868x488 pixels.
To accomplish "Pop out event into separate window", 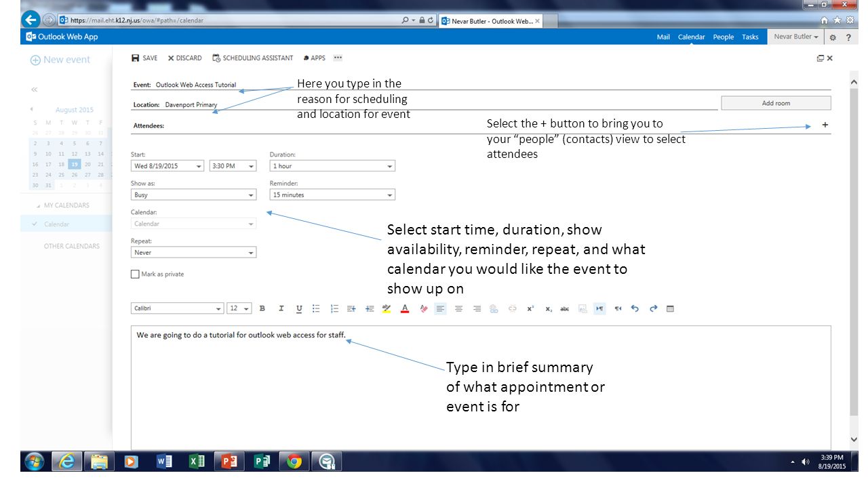I will (820, 58).
